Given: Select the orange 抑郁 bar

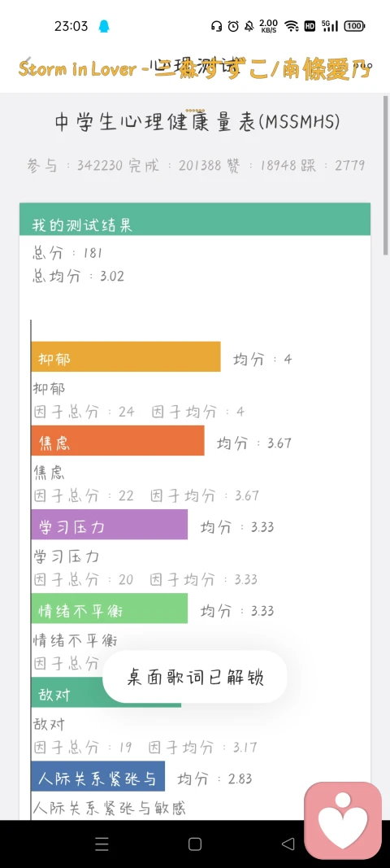Looking at the screenshot, I should click(x=126, y=356).
